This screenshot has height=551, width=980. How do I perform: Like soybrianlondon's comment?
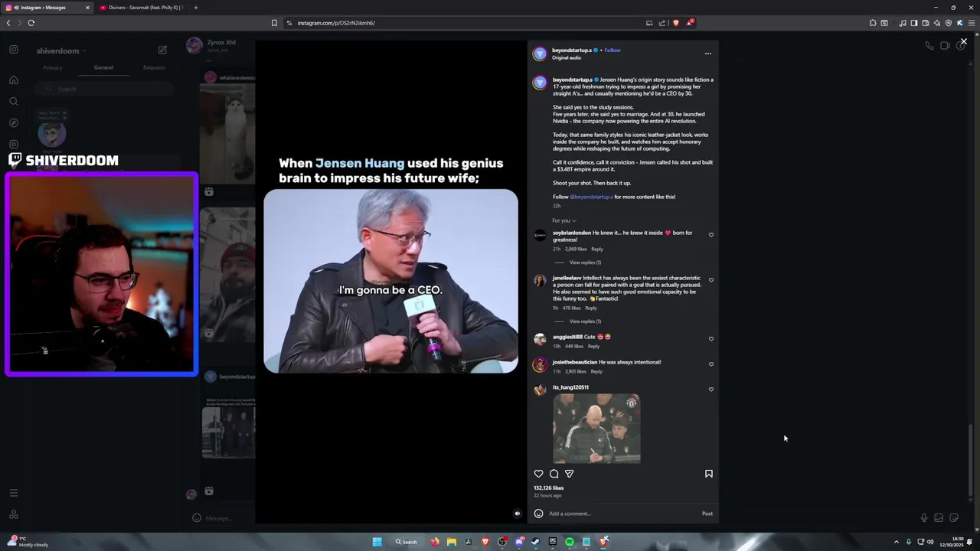coord(710,235)
